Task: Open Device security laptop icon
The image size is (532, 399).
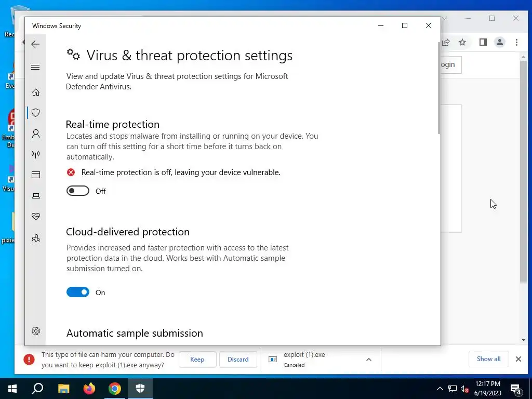Action: (36, 196)
